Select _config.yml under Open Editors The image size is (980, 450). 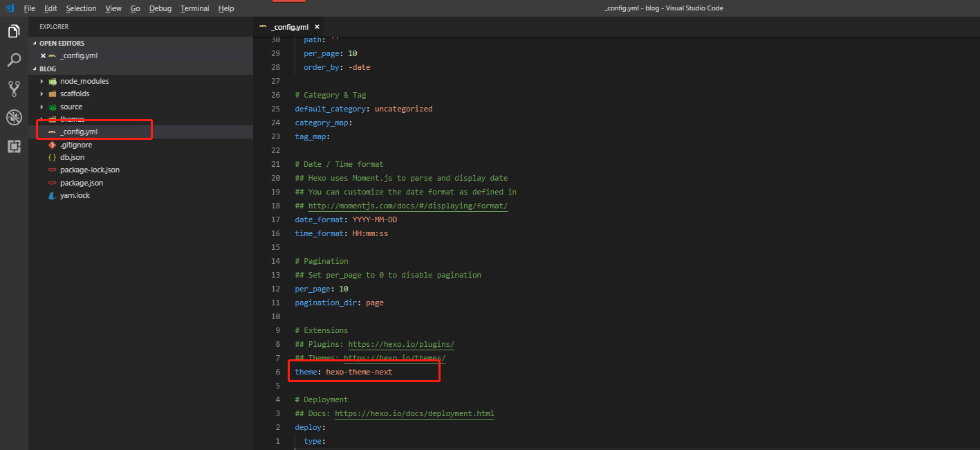pos(141,55)
